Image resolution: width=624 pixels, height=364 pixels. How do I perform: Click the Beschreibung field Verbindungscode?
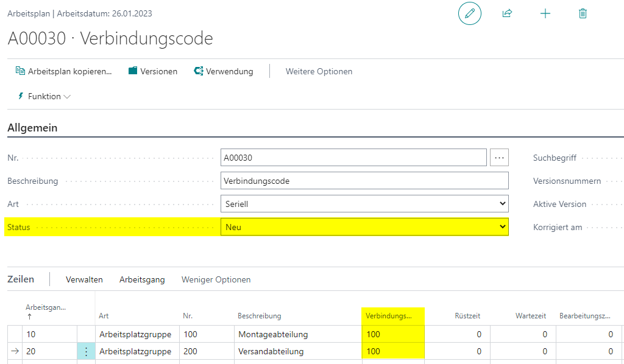(364, 181)
